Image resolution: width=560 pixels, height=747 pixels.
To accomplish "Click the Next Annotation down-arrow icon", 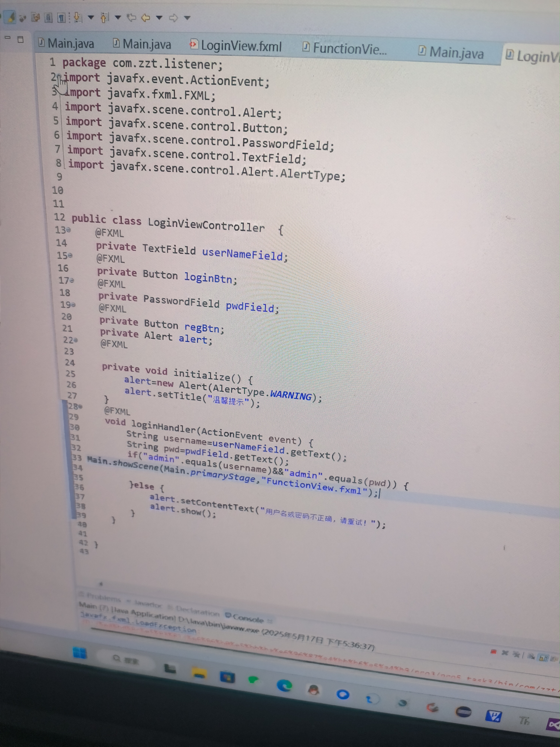I will point(78,17).
